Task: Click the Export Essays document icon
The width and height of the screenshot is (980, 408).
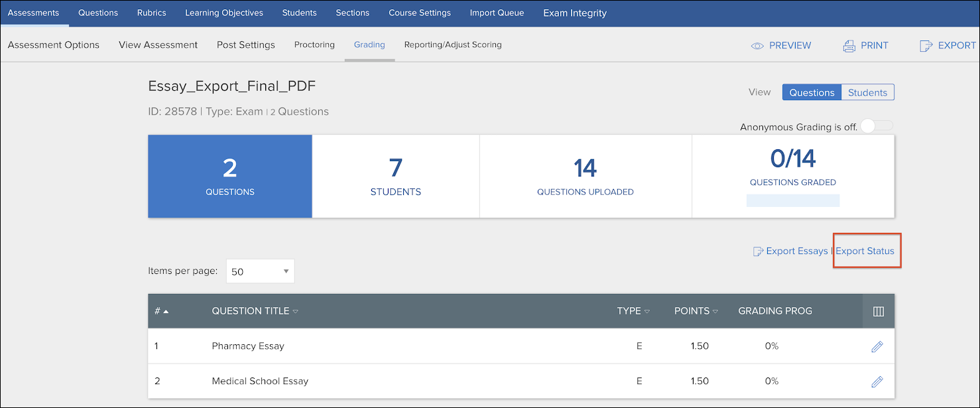Action: (x=758, y=251)
